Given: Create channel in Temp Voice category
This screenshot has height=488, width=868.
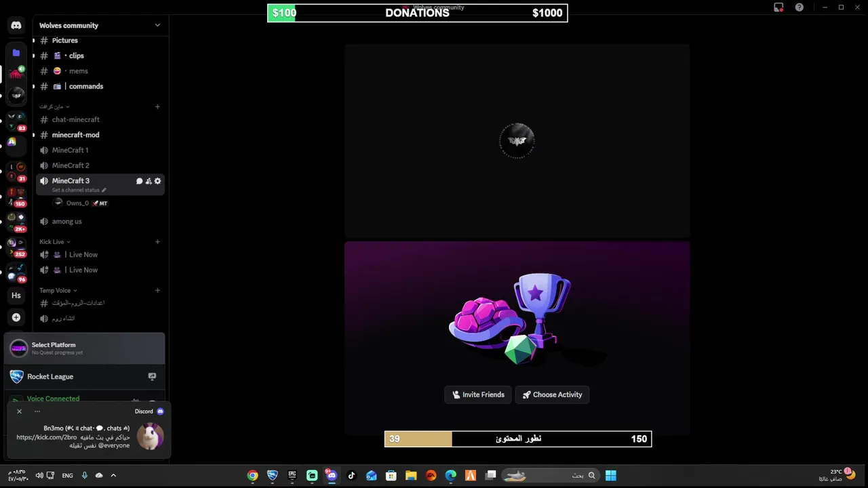Looking at the screenshot, I should click(157, 291).
